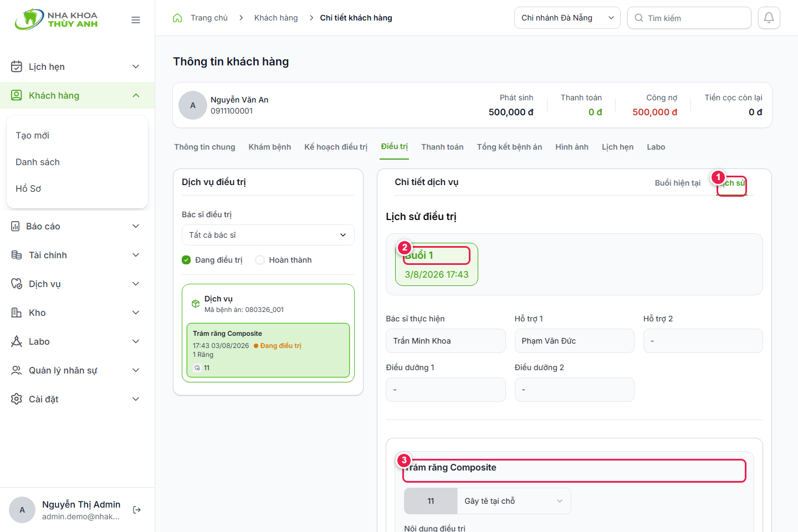798x532 pixels.
Task: Open the Khám bệnh tab
Action: tap(270, 147)
